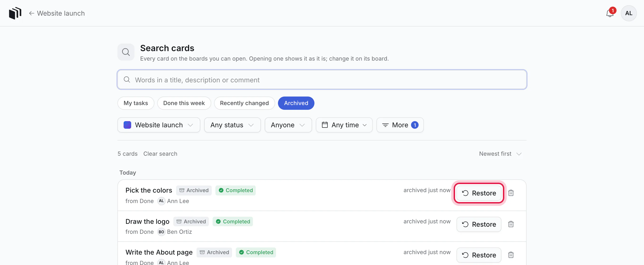Go back to Website launch board
The width and height of the screenshot is (644, 265).
57,13
